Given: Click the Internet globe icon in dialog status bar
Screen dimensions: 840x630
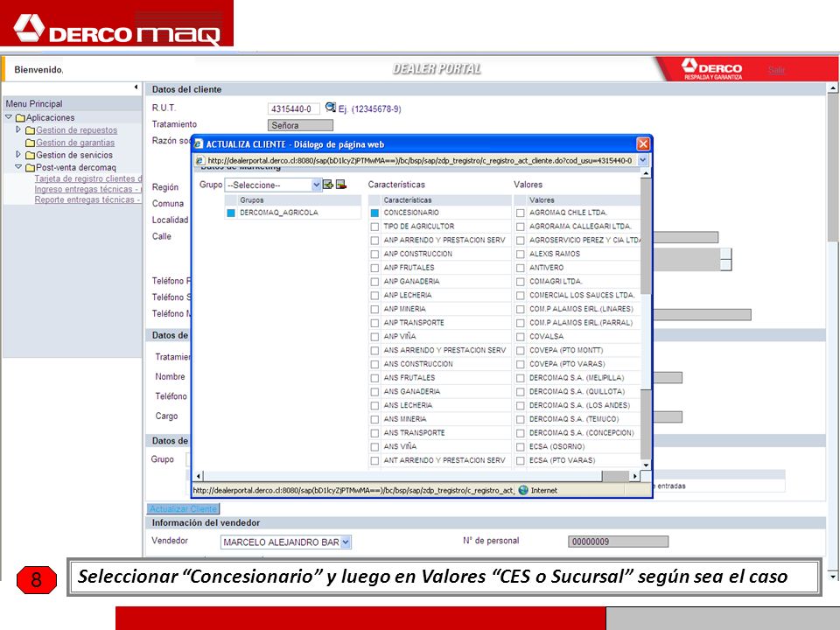Looking at the screenshot, I should click(523, 490).
